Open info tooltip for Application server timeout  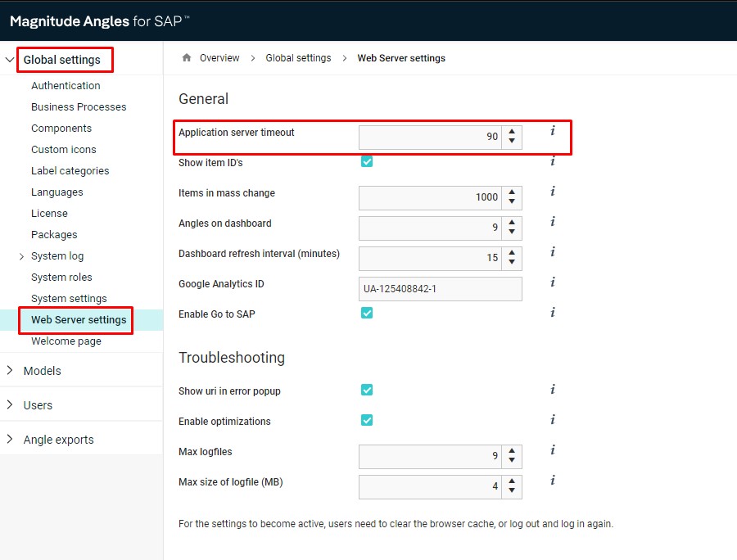pos(552,132)
